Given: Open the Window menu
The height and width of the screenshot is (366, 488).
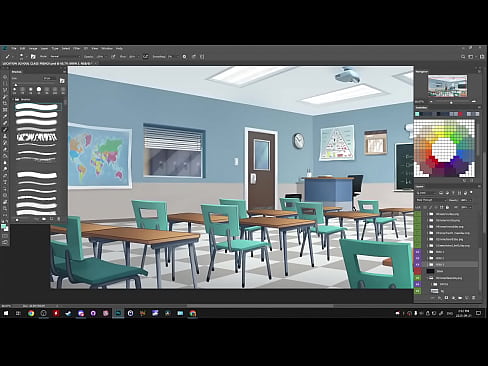Looking at the screenshot, I should click(107, 48).
